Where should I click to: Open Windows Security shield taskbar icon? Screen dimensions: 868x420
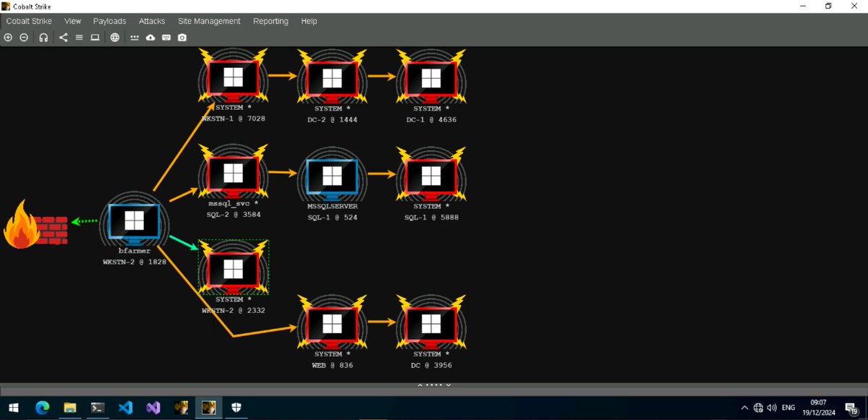pyautogui.click(x=238, y=407)
